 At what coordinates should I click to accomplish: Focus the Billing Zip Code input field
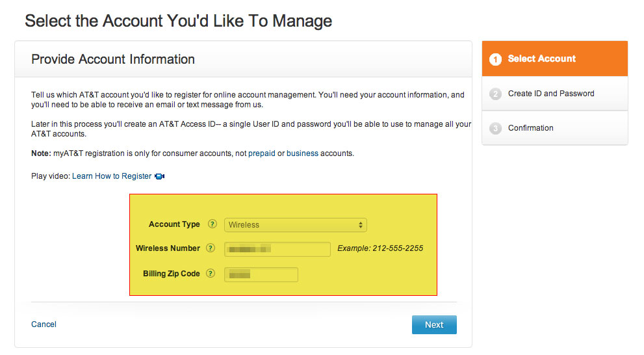[261, 274]
